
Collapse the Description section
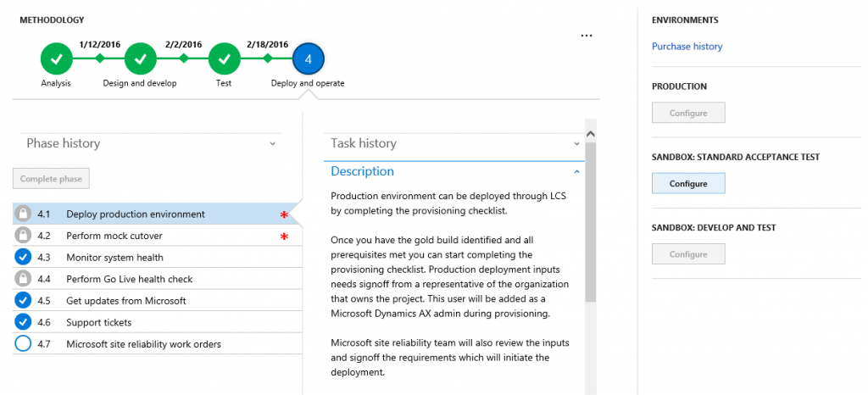tap(576, 171)
